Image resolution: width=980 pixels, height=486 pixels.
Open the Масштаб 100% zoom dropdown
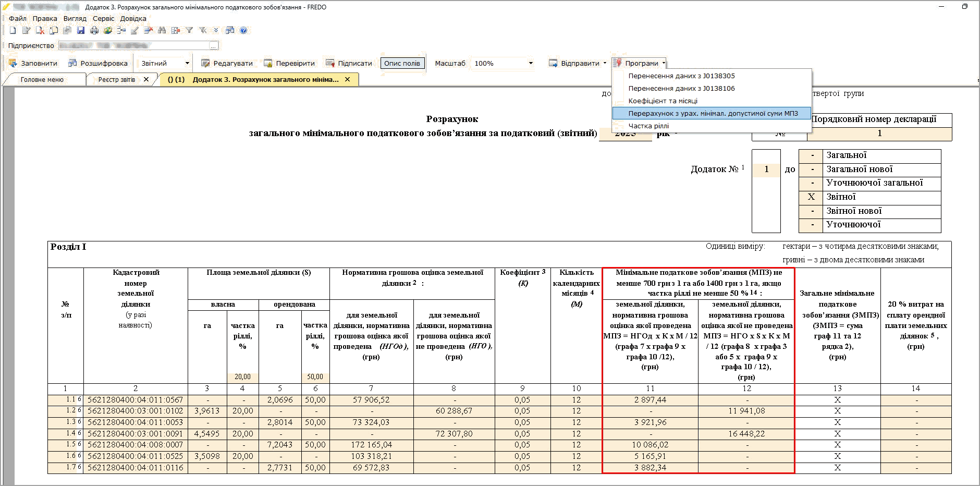[x=531, y=64]
